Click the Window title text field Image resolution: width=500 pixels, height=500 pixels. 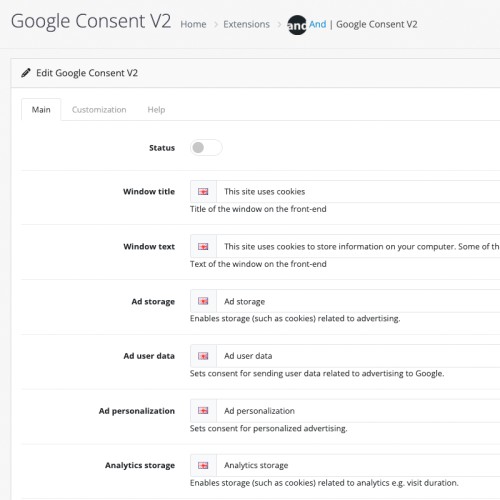tap(358, 192)
